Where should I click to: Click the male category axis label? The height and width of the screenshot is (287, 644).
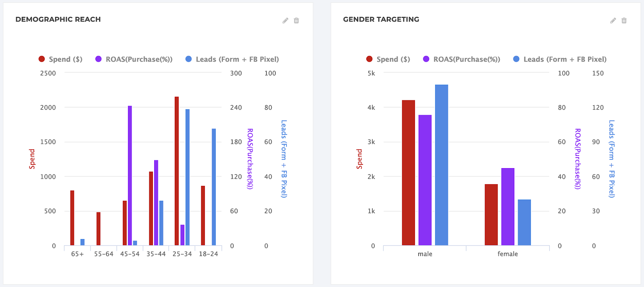click(425, 254)
